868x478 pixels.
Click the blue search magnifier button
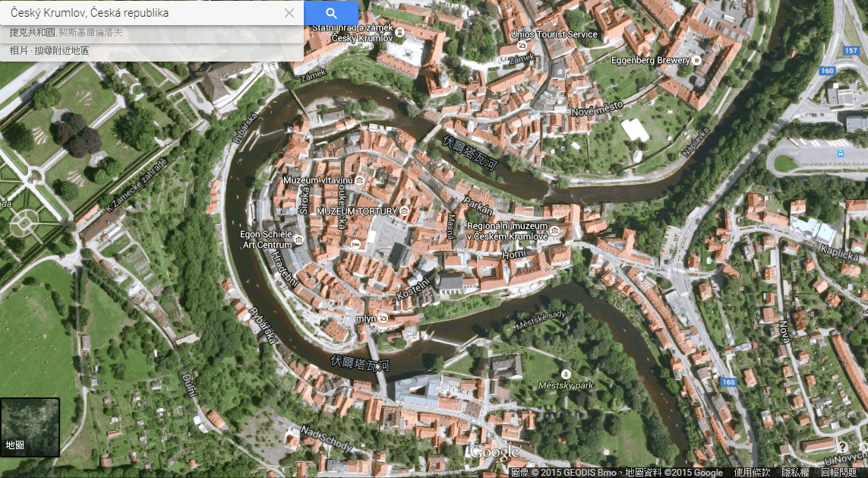331,13
